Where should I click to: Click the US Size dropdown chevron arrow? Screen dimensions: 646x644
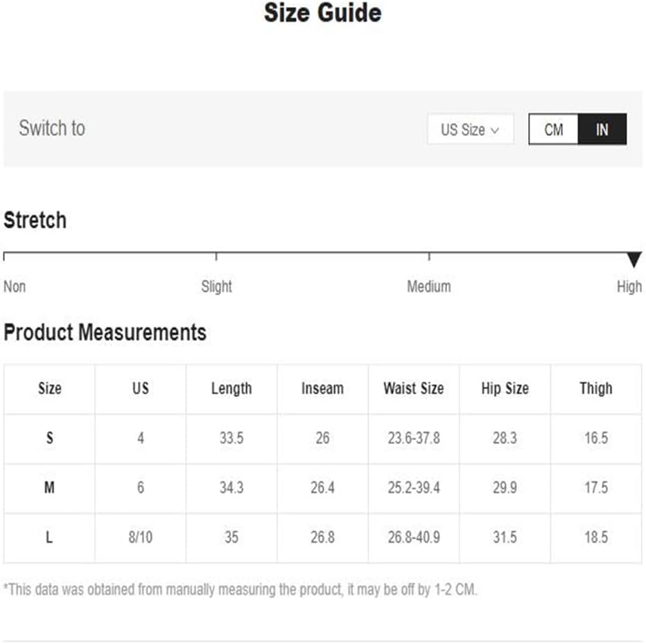coord(495,130)
